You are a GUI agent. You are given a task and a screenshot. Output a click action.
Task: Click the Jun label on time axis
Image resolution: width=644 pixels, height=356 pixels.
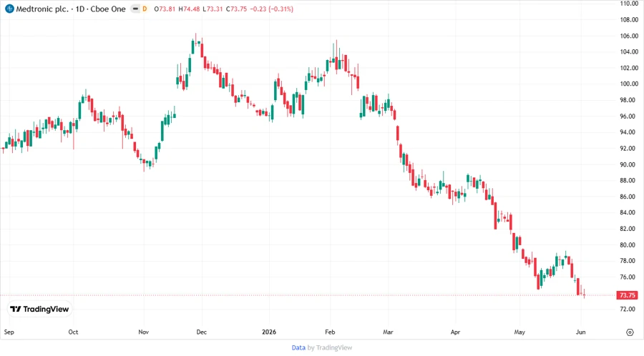click(580, 332)
